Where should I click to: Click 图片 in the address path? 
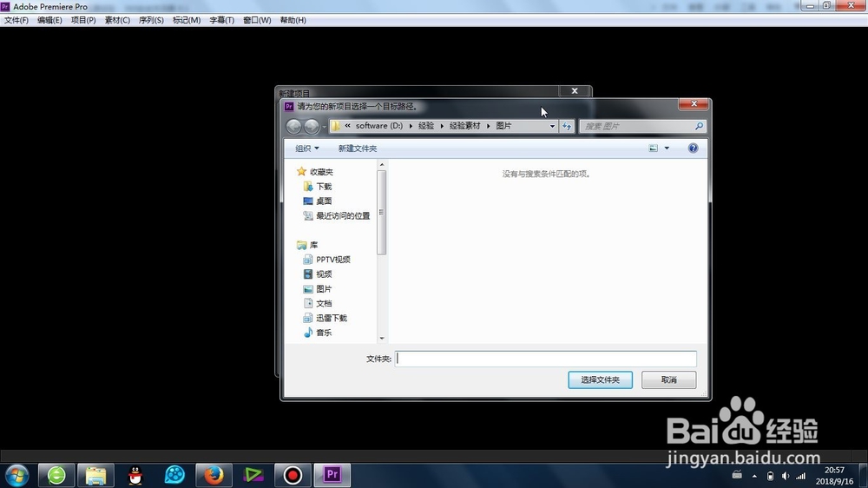click(503, 126)
